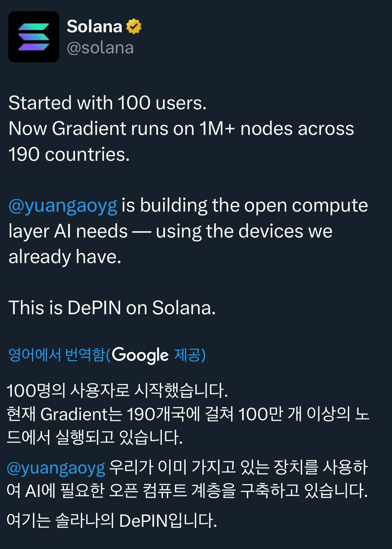Tap the '제공)' text after Google

189,355
